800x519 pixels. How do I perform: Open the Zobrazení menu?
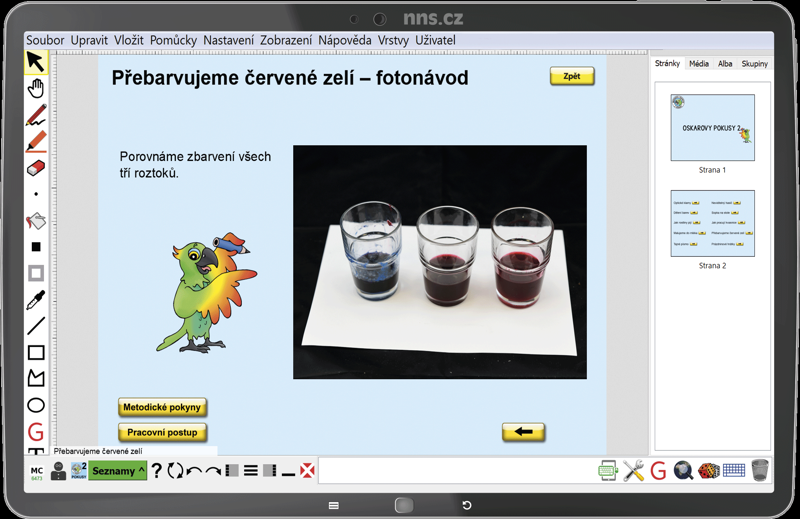[x=286, y=40]
